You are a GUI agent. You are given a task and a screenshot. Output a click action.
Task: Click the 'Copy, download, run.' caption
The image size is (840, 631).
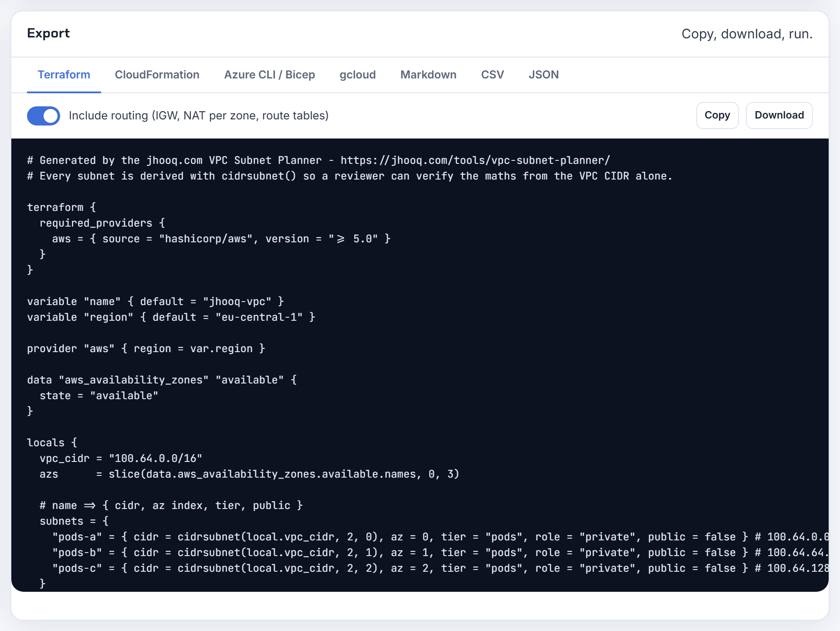(x=747, y=34)
